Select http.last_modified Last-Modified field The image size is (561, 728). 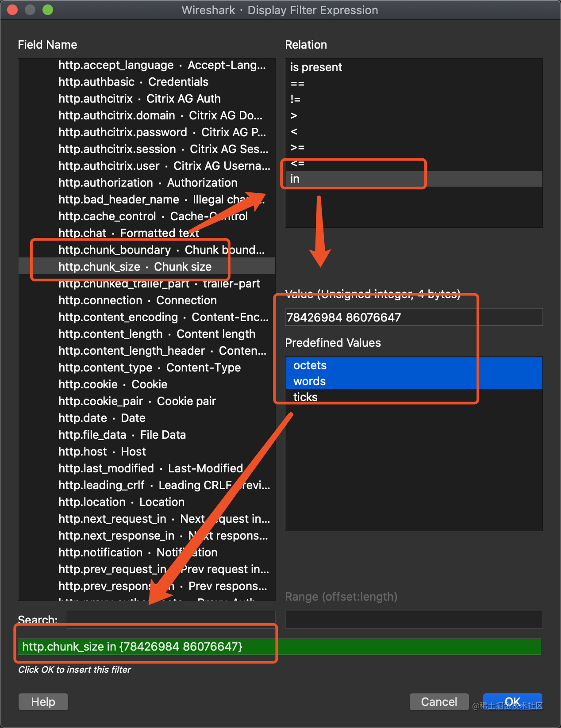[x=146, y=468]
